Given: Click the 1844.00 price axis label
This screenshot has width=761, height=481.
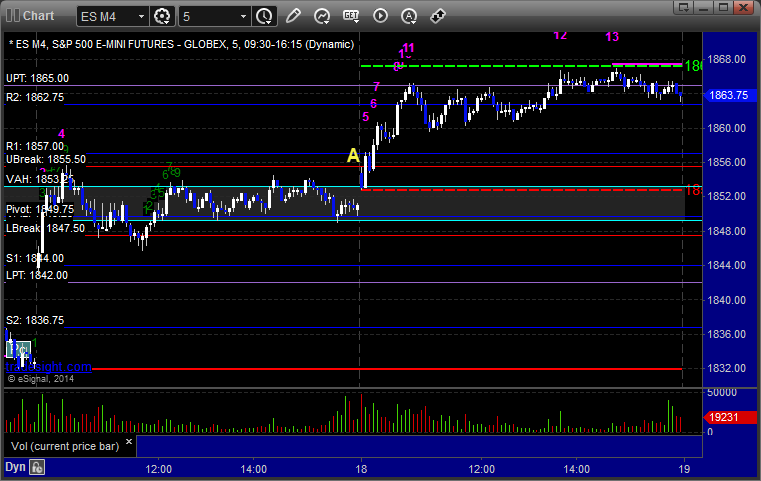Looking at the screenshot, I should pyautogui.click(x=727, y=265).
